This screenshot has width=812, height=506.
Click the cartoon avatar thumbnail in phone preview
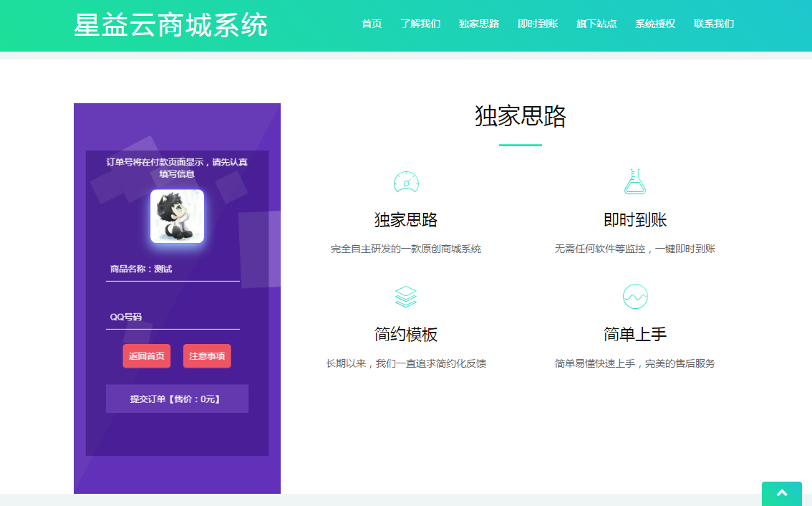(x=177, y=216)
